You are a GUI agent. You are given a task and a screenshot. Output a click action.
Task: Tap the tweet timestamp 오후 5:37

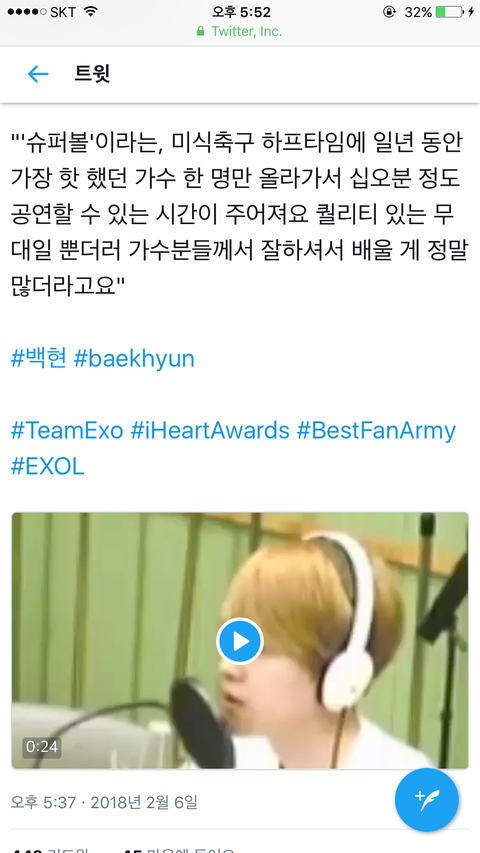43,802
